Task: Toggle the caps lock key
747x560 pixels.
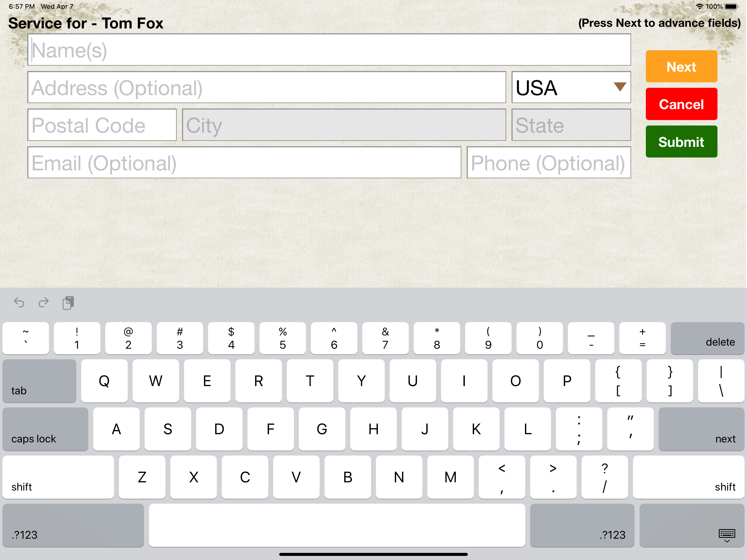Action: pyautogui.click(x=45, y=429)
